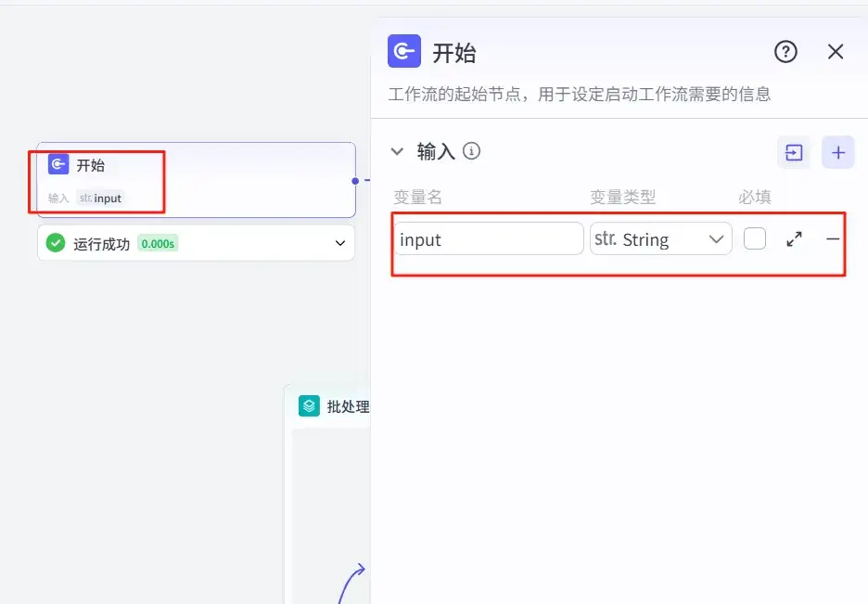Image resolution: width=868 pixels, height=604 pixels.
Task: Expand the input variable details arrows icon
Action: (x=795, y=239)
